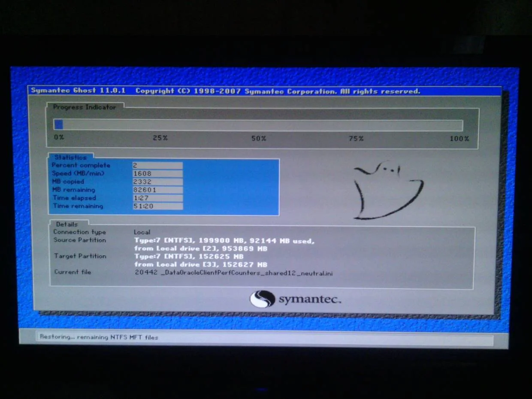Viewport: 532px width, 399px height.
Task: Click the 'Source Partition' label
Action: click(80, 240)
